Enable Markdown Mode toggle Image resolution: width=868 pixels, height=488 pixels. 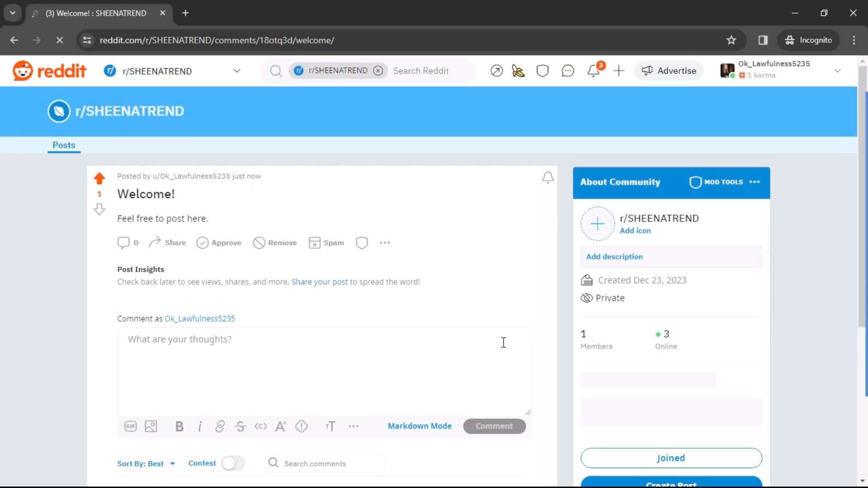420,426
